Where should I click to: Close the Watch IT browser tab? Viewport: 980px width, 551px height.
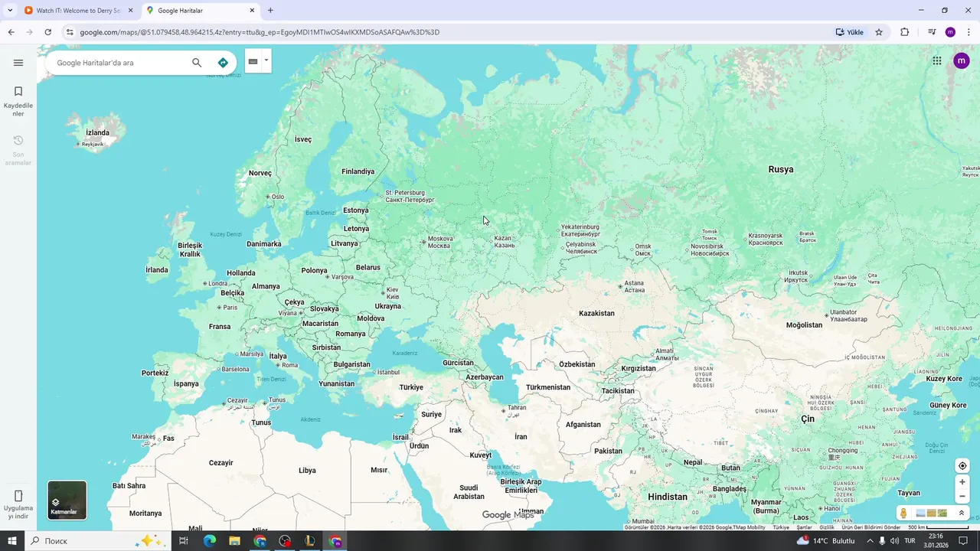click(x=130, y=11)
